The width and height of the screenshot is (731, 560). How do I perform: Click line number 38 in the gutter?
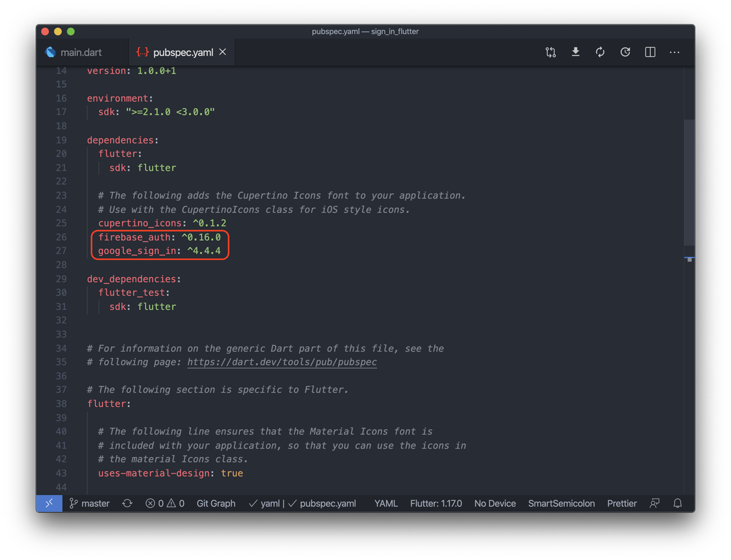[61, 403]
